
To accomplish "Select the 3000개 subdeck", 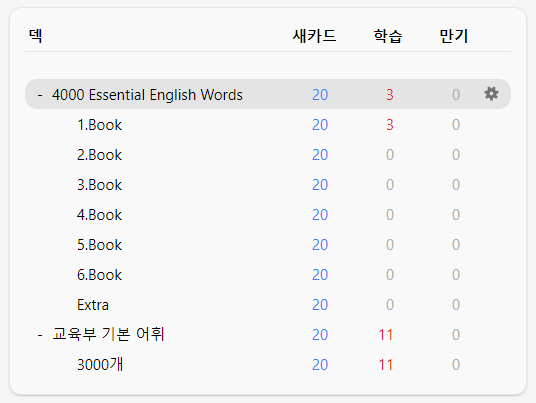I will (x=100, y=364).
